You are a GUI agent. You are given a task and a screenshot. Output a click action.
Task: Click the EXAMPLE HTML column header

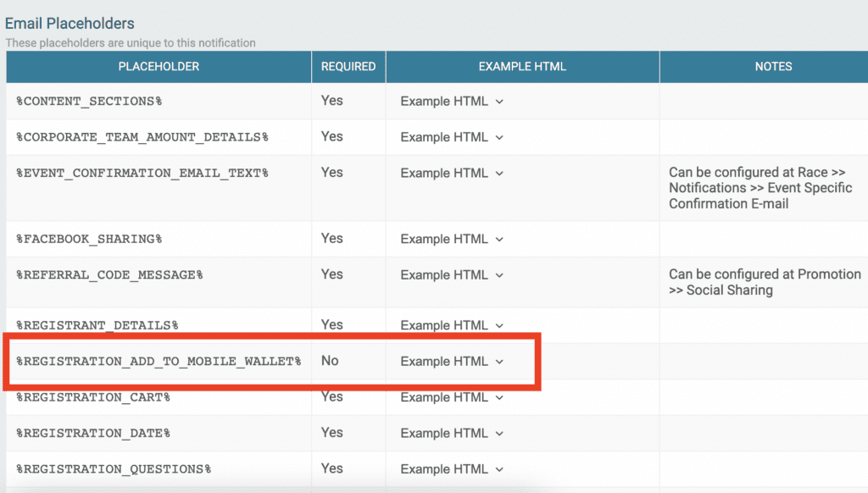tap(522, 67)
